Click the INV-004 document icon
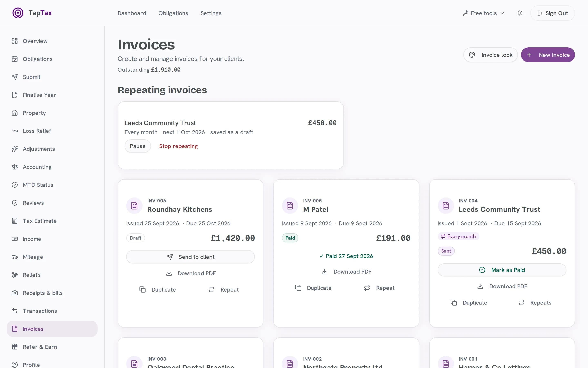 click(x=446, y=206)
